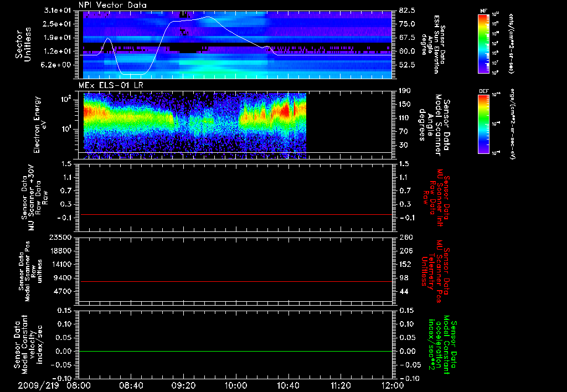Click the red 'MU Scanner Inh' axis label
Screen dimensions: 567x392
point(436,198)
